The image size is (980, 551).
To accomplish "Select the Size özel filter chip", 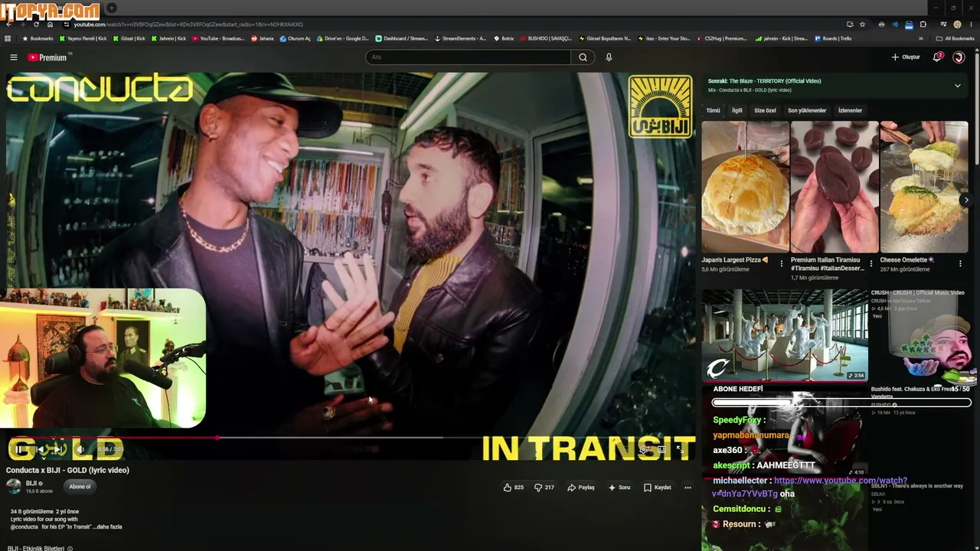I will click(x=765, y=110).
